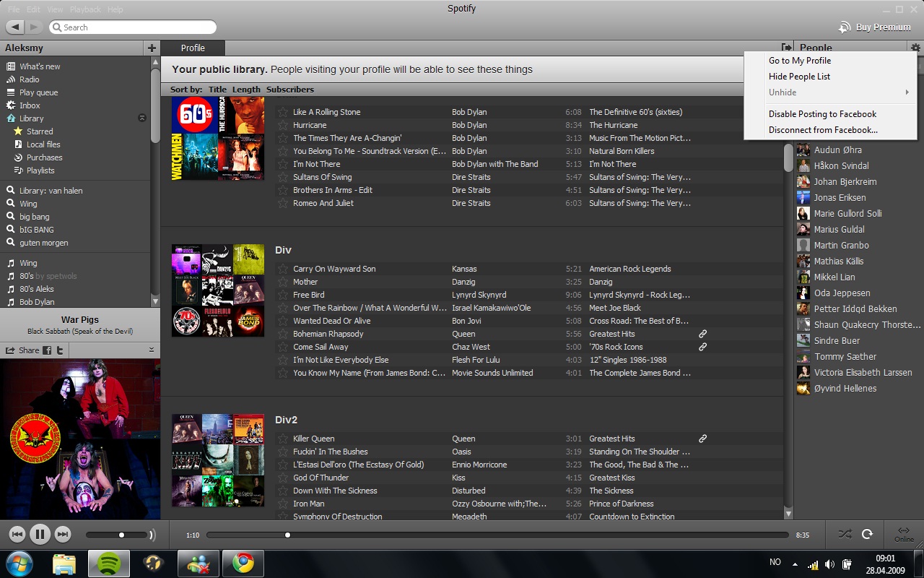Collapse the album art using double chevron
The height and width of the screenshot is (578, 924).
(152, 350)
